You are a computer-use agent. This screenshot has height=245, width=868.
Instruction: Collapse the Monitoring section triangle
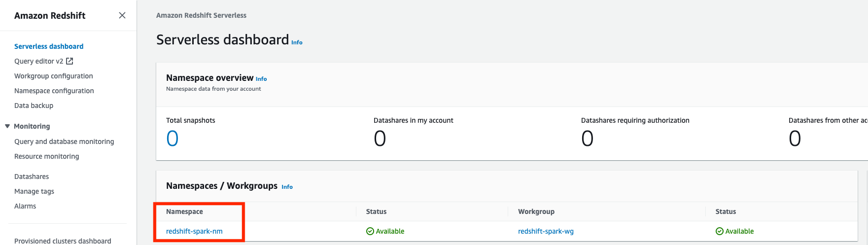[7, 126]
